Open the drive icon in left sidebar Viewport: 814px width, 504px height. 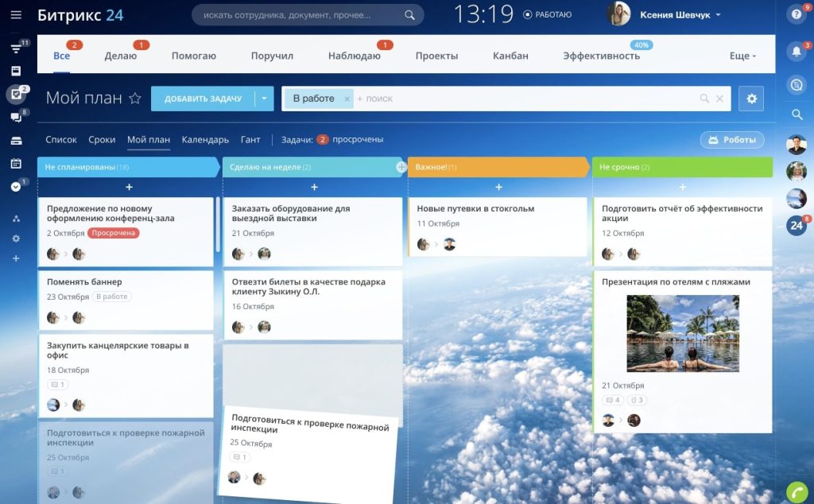pos(16,141)
